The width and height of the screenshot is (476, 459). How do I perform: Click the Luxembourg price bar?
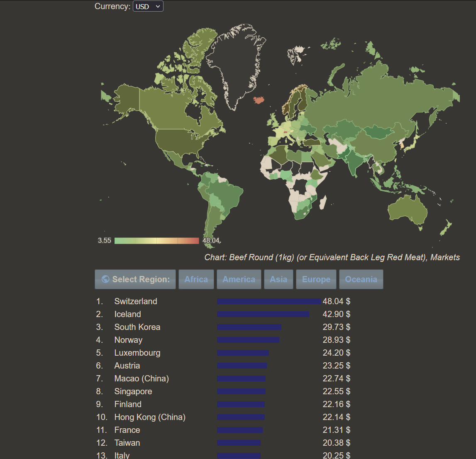pyautogui.click(x=243, y=353)
